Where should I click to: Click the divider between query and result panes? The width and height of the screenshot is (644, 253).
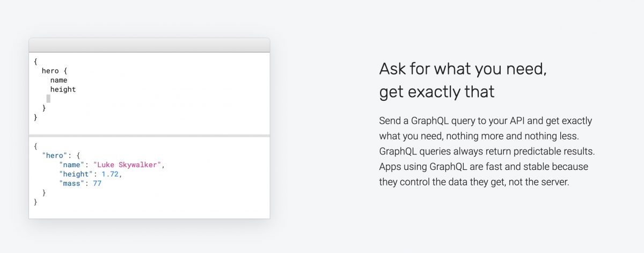(x=149, y=135)
